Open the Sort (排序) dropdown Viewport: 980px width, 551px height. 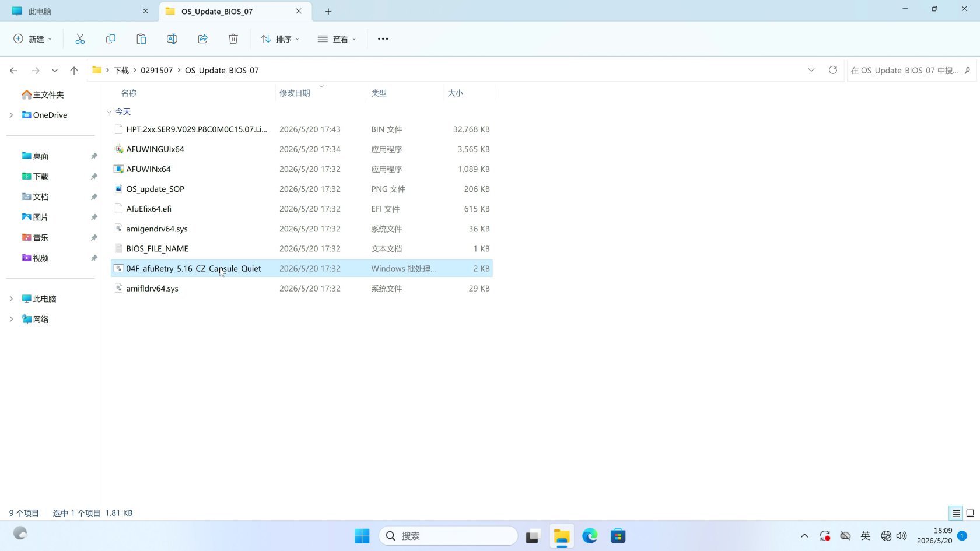[280, 38]
